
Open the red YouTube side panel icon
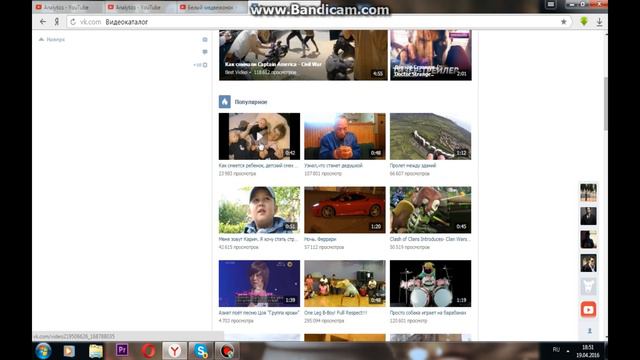pyautogui.click(x=588, y=310)
